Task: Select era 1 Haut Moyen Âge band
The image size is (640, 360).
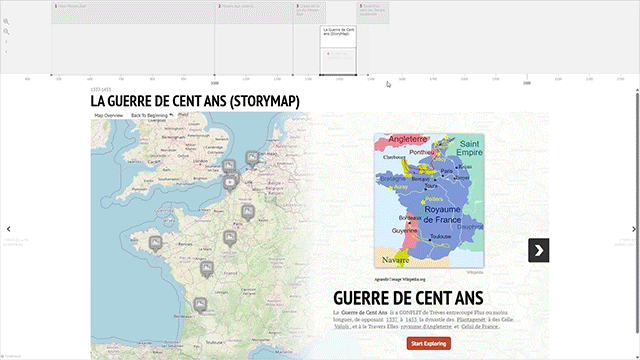Action: 133,13
